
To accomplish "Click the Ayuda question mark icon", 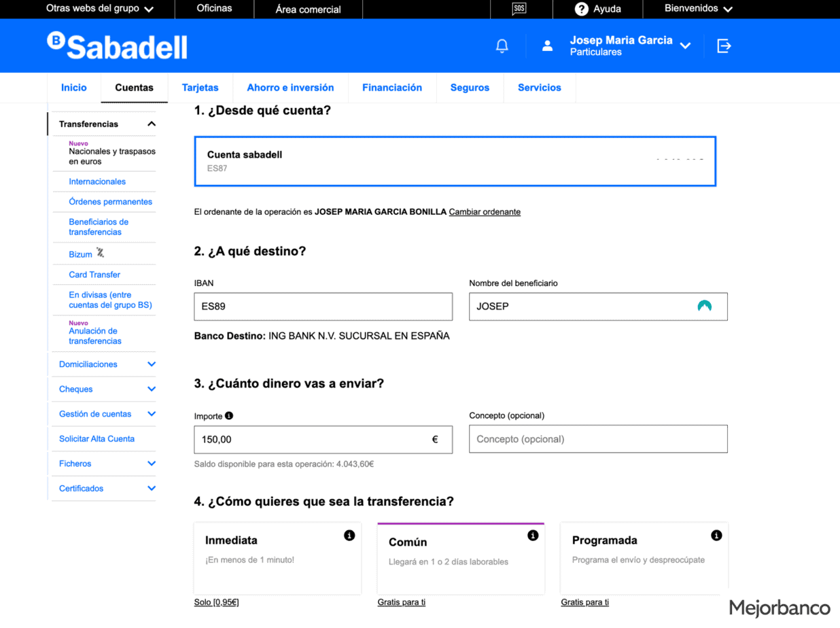I will pyautogui.click(x=581, y=9).
